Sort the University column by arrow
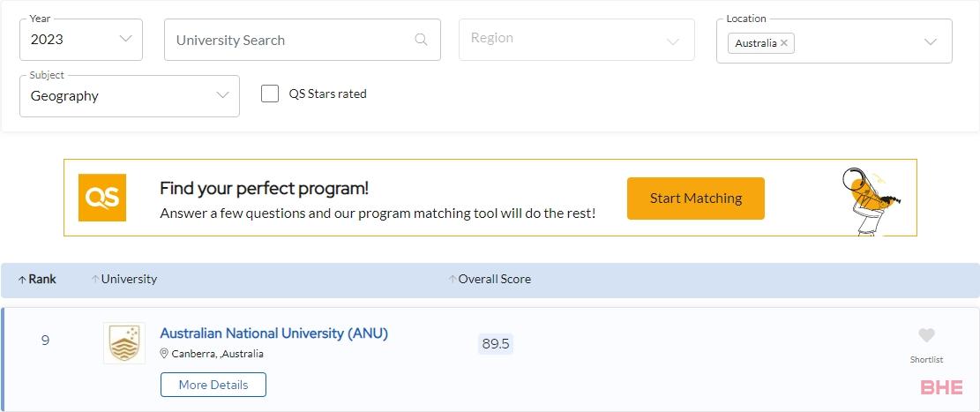Screen dimensions: 980x412 [95, 280]
